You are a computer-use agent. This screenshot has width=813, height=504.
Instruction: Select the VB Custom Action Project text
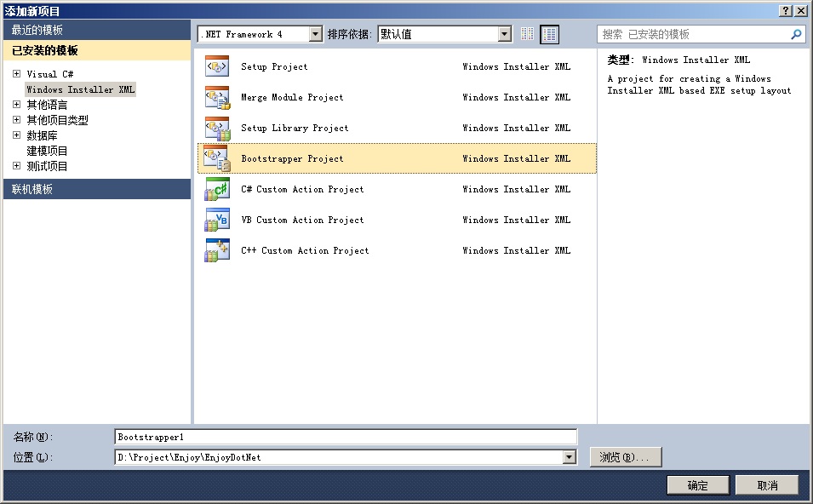click(302, 220)
